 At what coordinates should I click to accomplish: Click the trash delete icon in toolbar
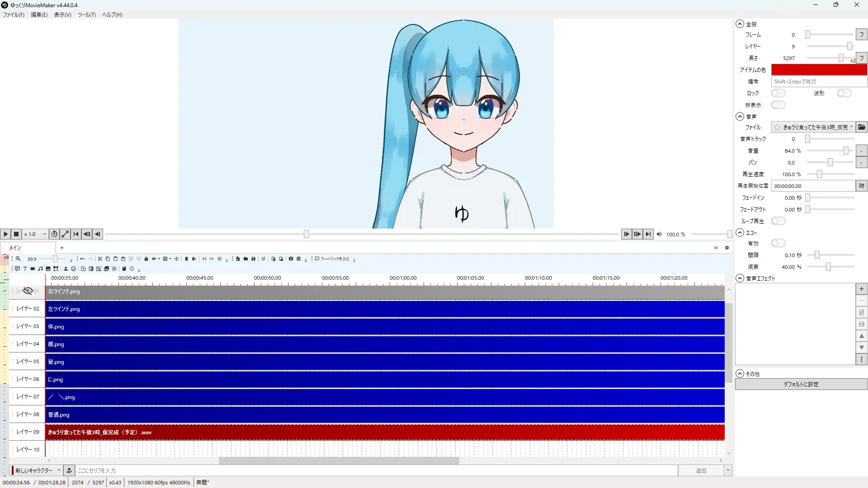pyautogui.click(x=186, y=259)
